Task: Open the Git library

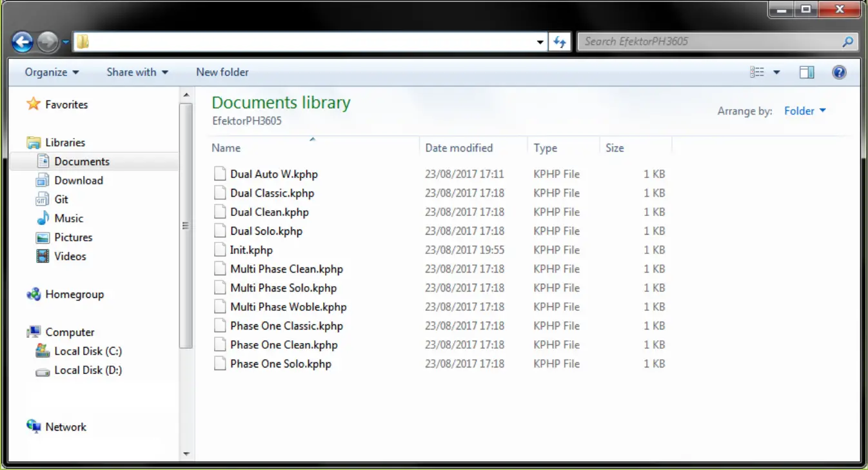Action: click(x=61, y=200)
